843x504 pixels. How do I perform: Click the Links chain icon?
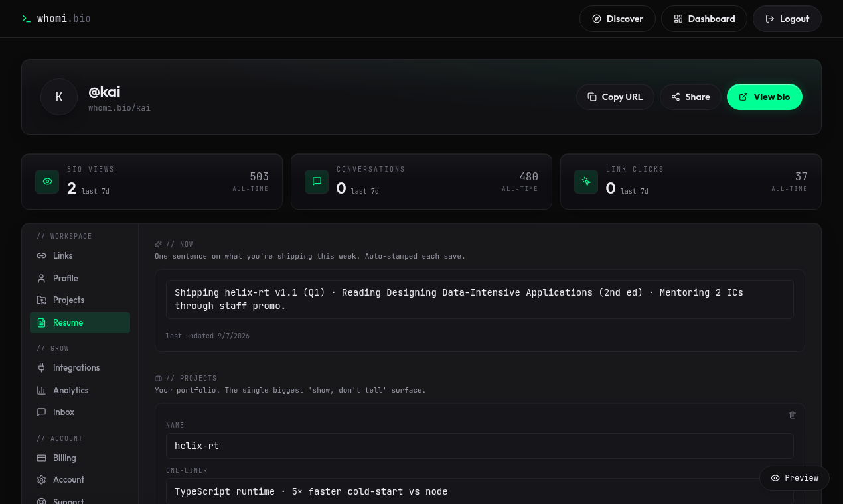tap(41, 255)
